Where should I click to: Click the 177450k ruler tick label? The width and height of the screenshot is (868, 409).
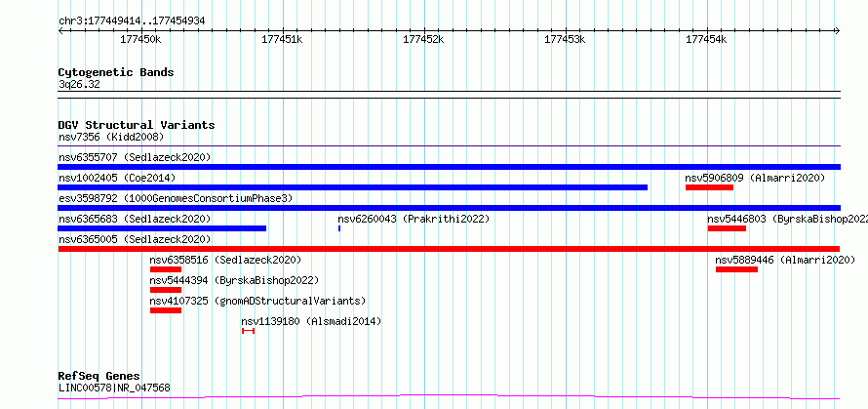tap(140, 39)
